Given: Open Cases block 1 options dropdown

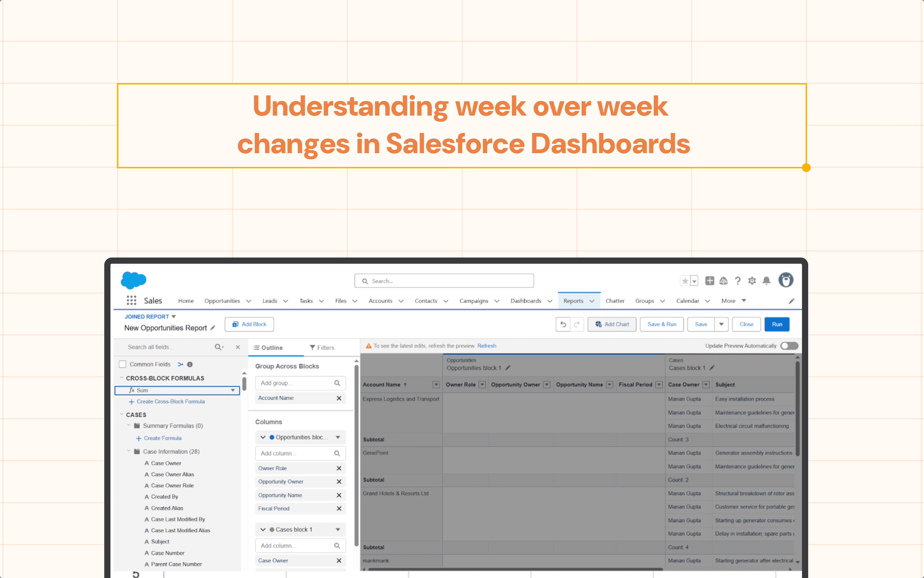Looking at the screenshot, I should [338, 529].
